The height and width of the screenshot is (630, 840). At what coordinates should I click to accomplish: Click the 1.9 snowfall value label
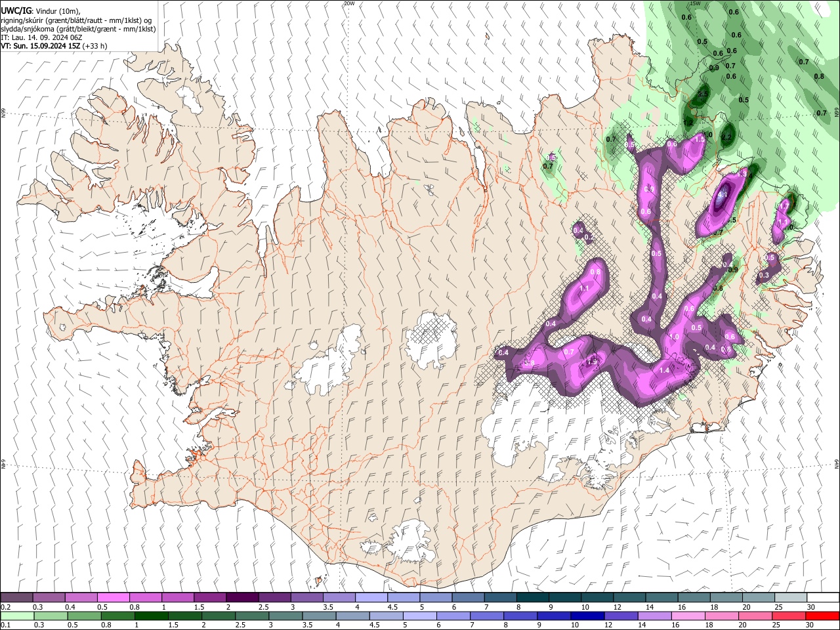592,362
